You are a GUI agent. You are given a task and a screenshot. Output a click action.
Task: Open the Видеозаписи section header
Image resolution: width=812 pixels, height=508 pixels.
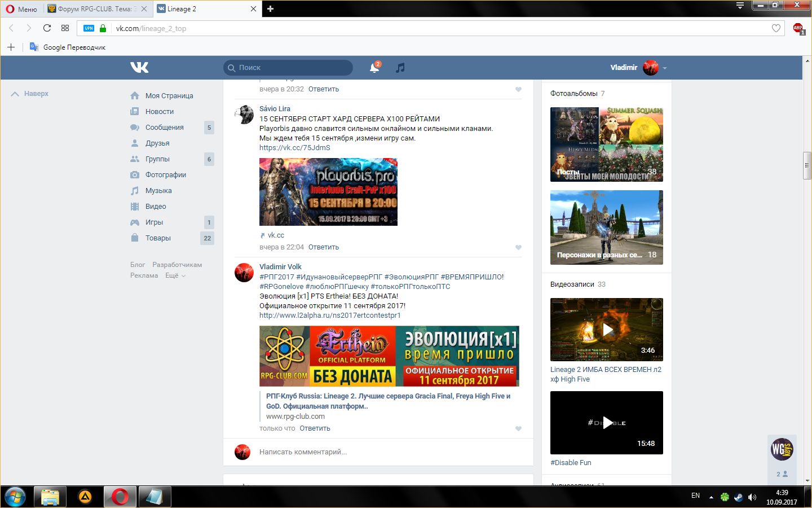572,284
